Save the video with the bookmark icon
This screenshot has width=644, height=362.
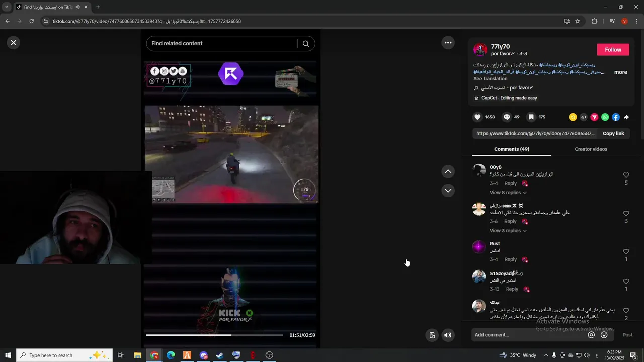pyautogui.click(x=531, y=117)
